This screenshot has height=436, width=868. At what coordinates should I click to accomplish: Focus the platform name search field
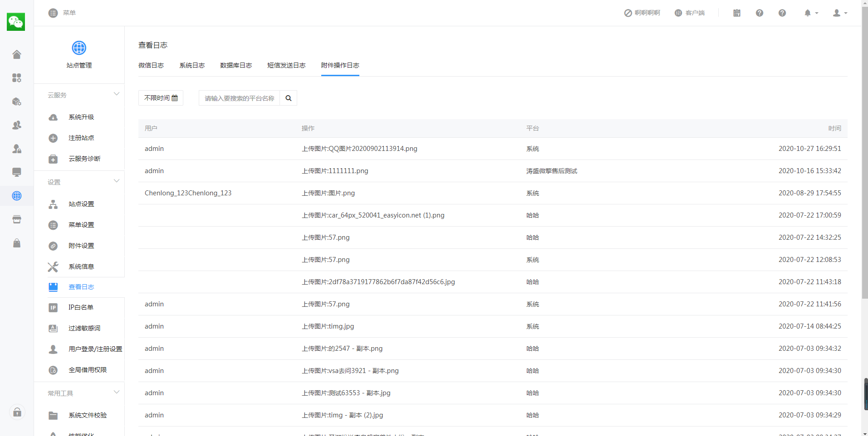tap(239, 98)
